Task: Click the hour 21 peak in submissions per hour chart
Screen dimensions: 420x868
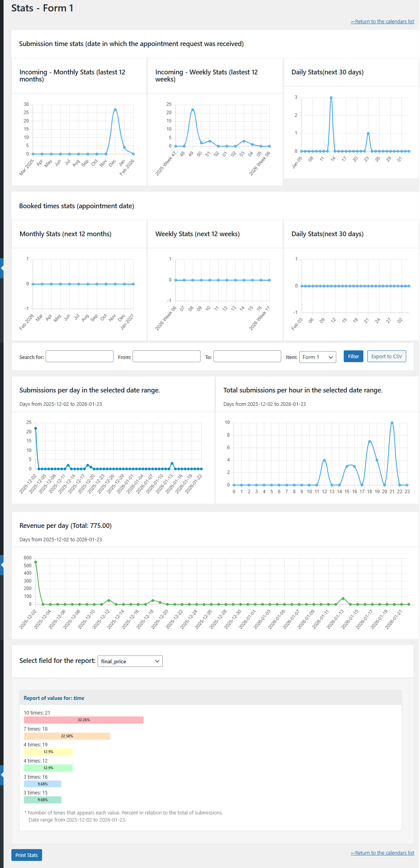Action: (392, 423)
